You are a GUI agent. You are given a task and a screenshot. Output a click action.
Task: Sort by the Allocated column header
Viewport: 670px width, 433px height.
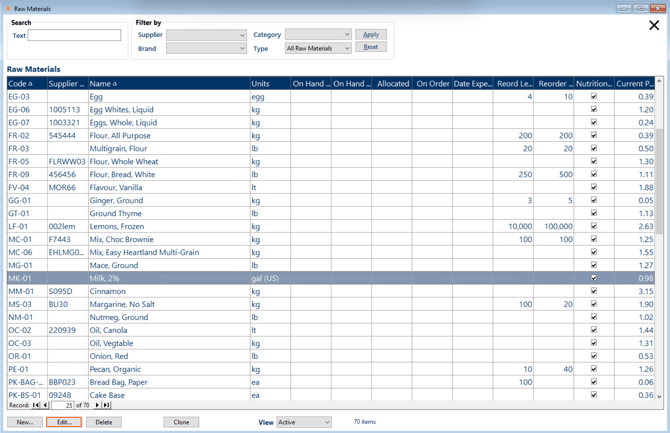click(x=392, y=84)
